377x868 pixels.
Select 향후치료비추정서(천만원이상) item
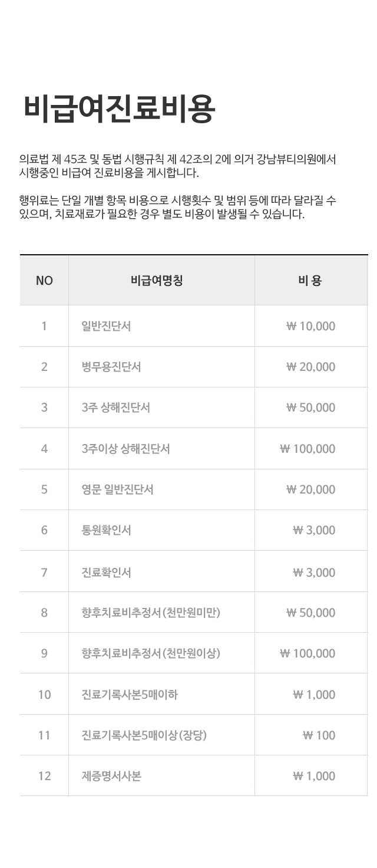click(151, 653)
